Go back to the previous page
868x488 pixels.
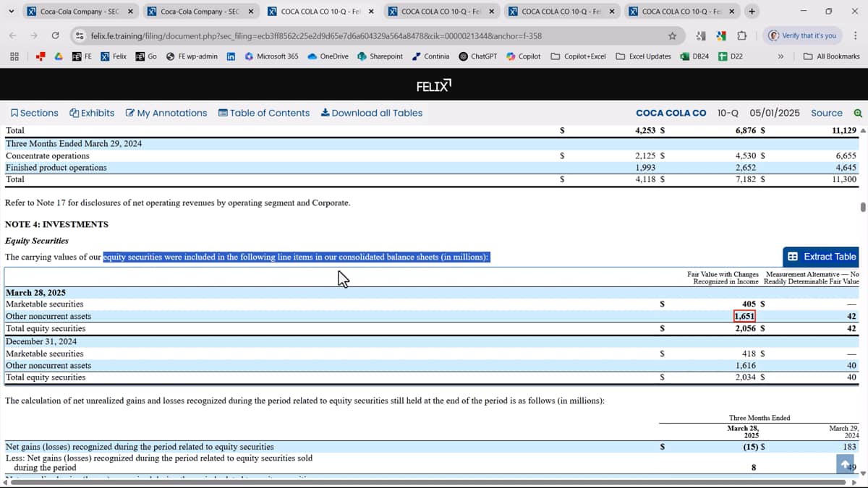13,35
